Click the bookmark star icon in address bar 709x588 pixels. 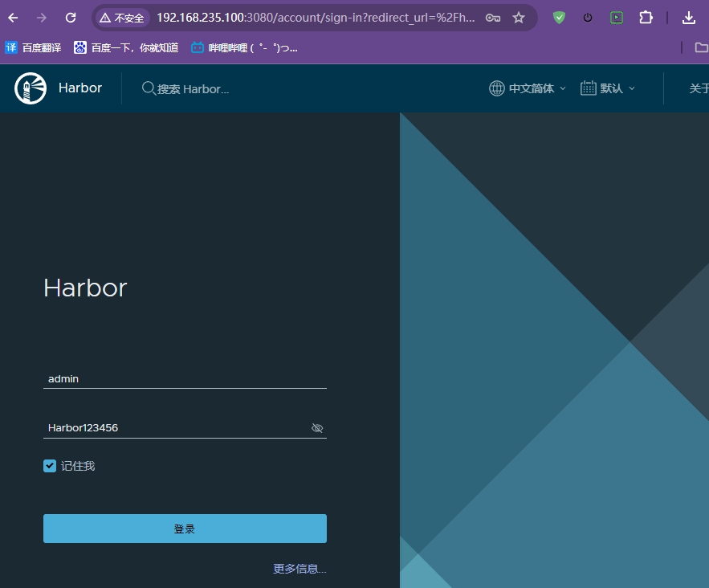tap(519, 18)
